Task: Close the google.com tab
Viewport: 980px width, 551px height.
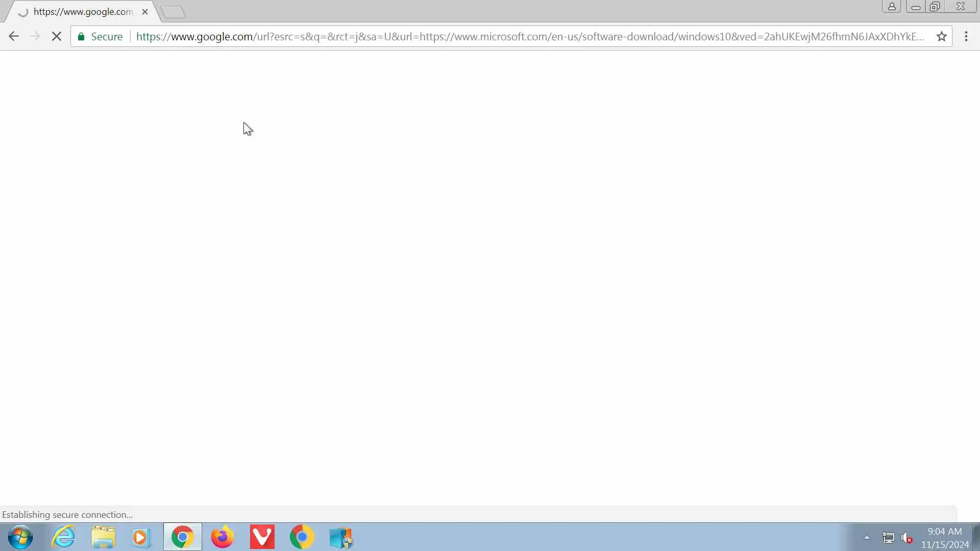Action: (x=145, y=12)
